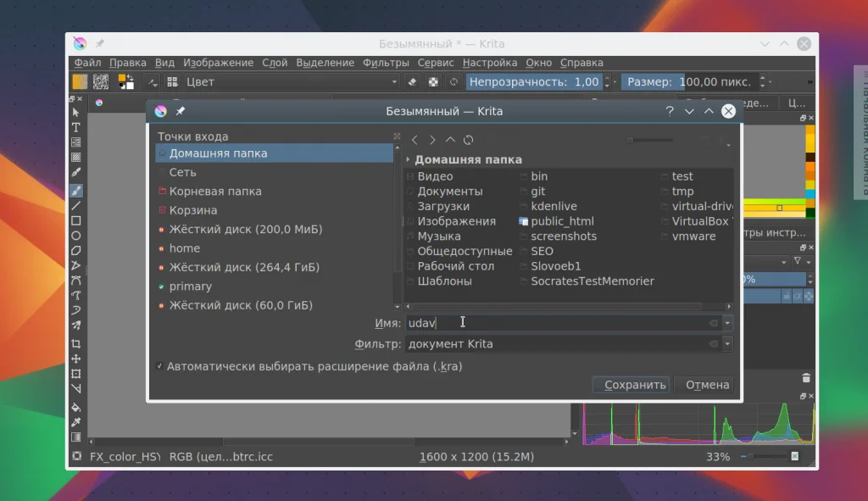Select the Freehand Brush tool
This screenshot has width=868, height=501.
[76, 190]
